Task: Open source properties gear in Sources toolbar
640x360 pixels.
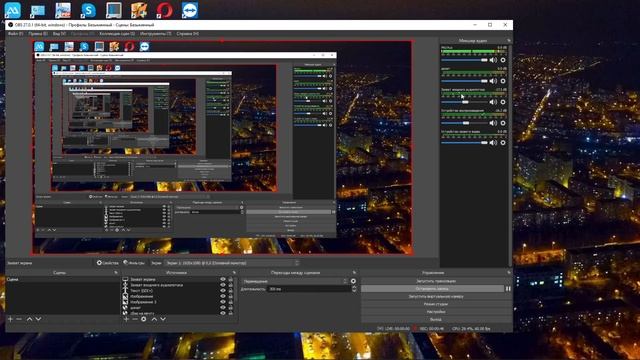Action: pyautogui.click(x=144, y=319)
